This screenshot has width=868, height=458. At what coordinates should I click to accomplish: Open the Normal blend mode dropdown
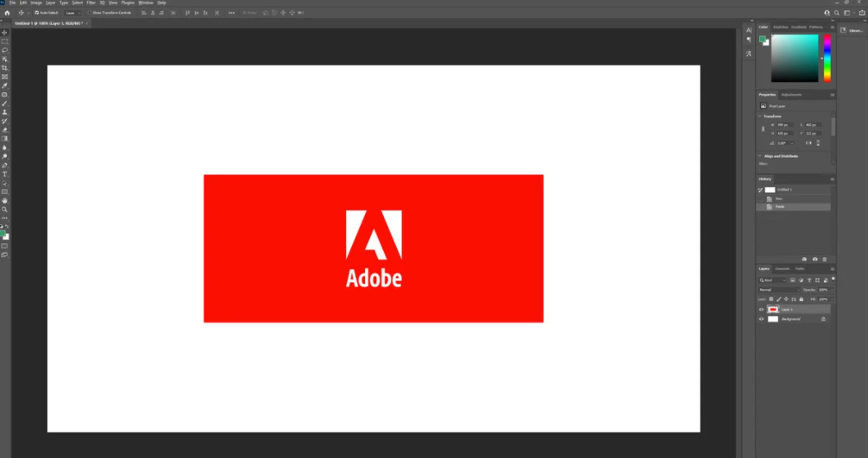click(779, 290)
